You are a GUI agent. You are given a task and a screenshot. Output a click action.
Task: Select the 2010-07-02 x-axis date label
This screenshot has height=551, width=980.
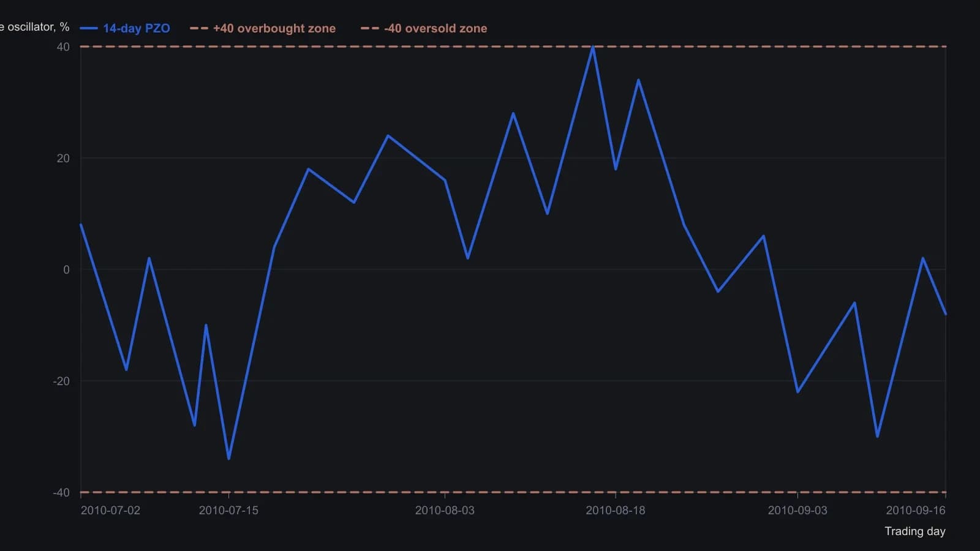point(110,510)
